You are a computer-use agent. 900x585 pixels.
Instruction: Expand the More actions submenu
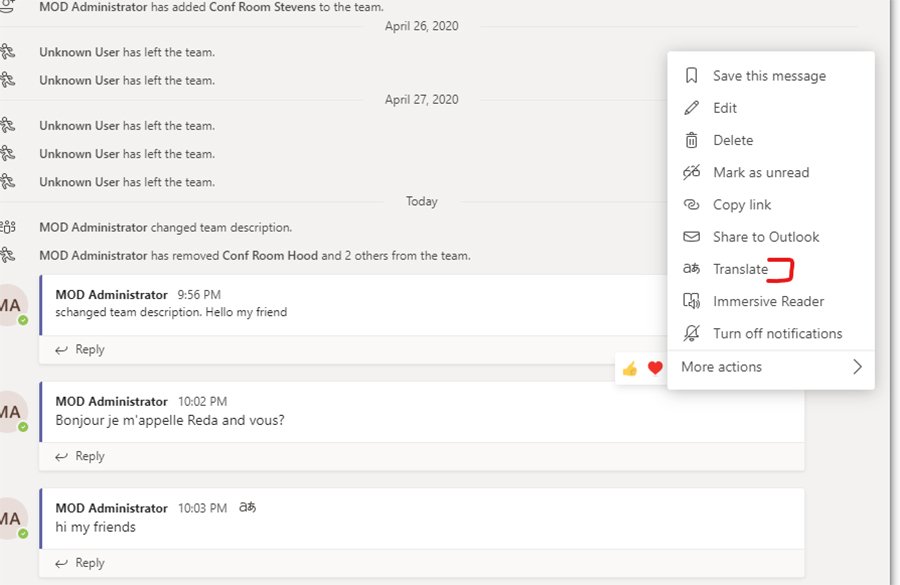click(771, 367)
